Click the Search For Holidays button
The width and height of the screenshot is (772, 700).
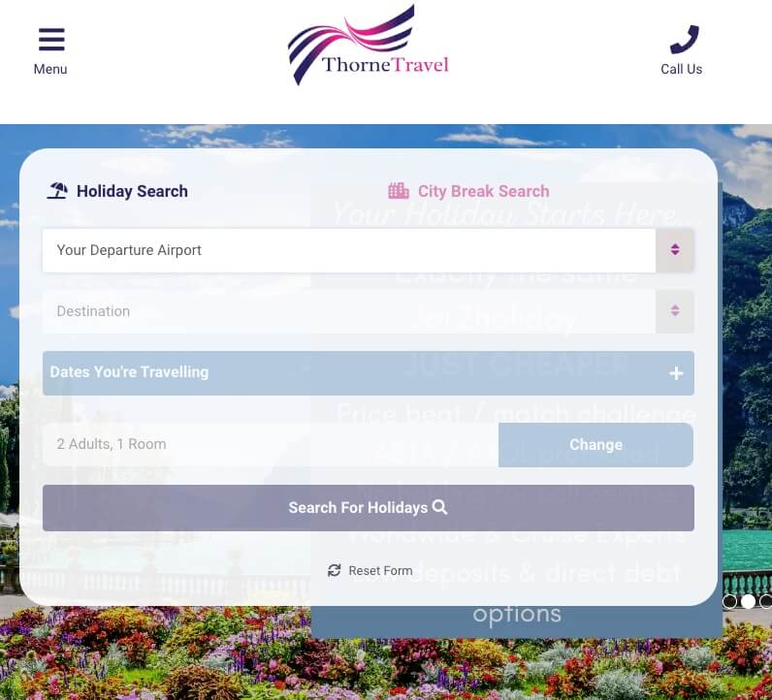(x=369, y=508)
